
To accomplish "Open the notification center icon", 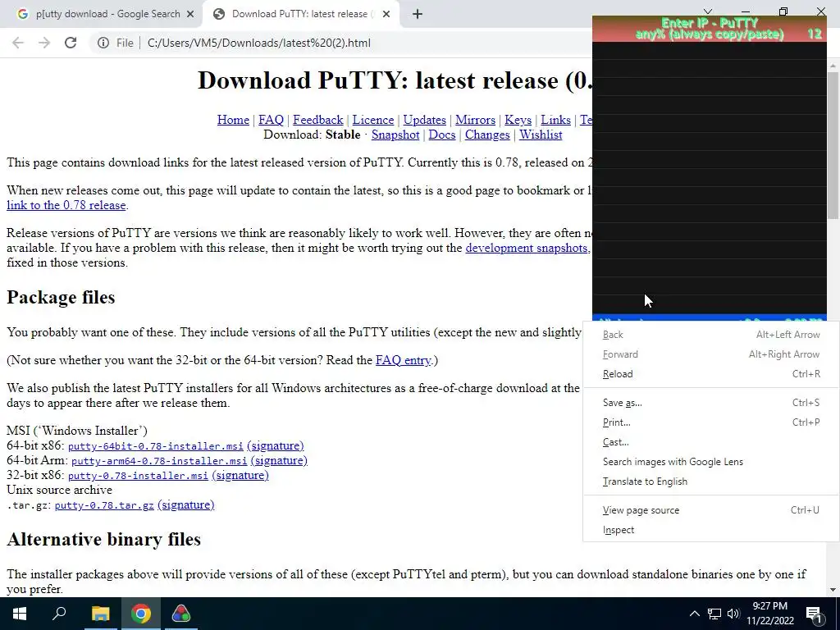I will point(814,614).
